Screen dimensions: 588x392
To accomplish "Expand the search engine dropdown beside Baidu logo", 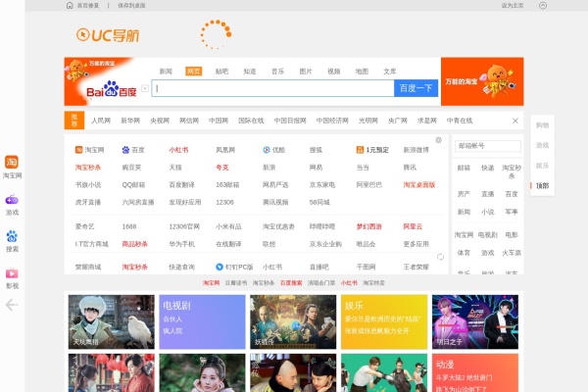I will click(x=145, y=88).
